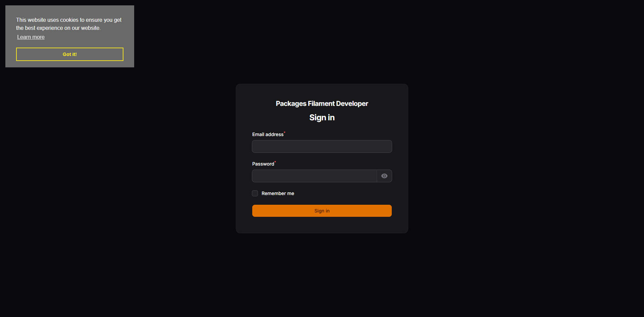Click the Remember me label text
The height and width of the screenshot is (317, 644).
click(x=278, y=193)
